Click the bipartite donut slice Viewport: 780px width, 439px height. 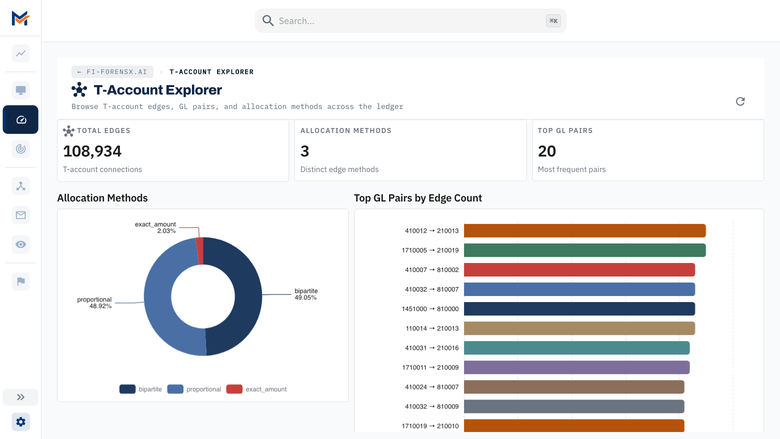[248, 296]
